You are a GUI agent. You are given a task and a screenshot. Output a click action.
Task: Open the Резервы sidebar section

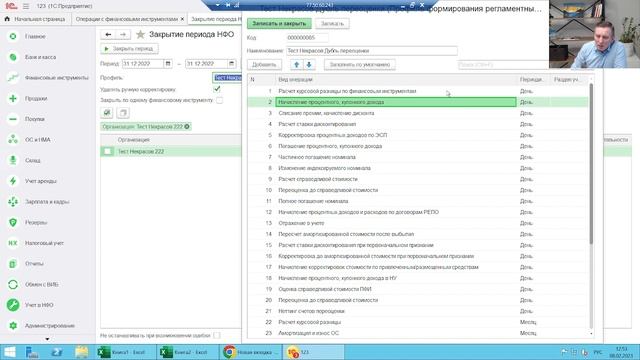tap(36, 222)
